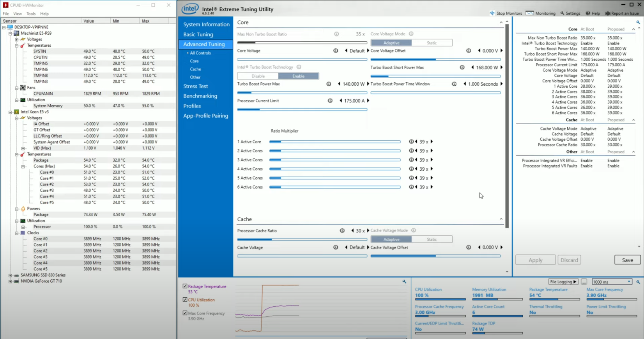644x339 pixels.
Task: Click the ellipsis button next to File Logging
Action: pos(584,282)
